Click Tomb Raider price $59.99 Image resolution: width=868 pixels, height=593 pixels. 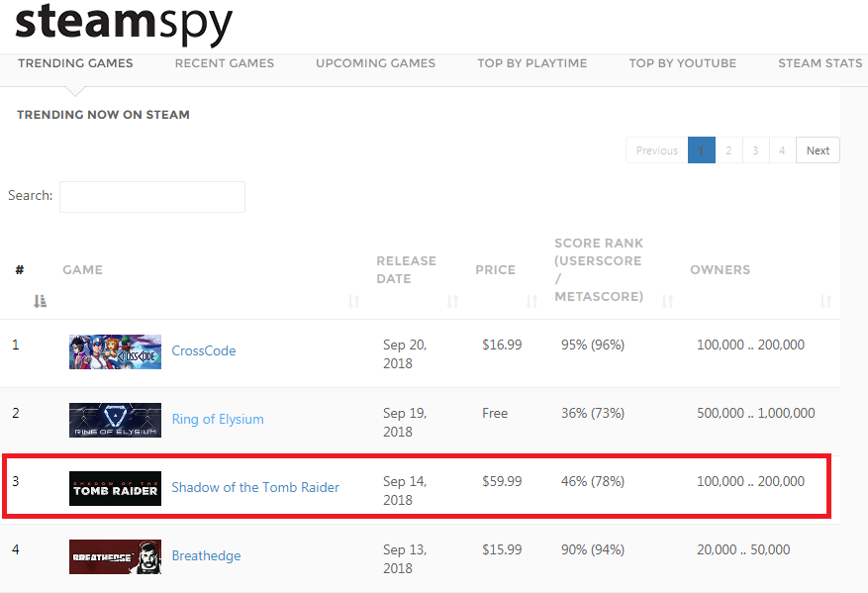[x=502, y=481]
